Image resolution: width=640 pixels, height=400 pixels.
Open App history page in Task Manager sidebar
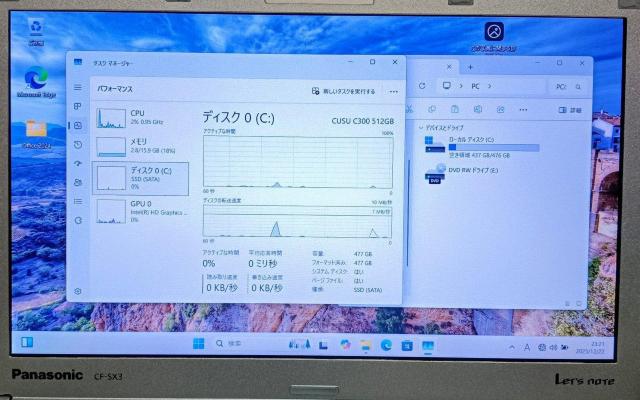[x=78, y=145]
